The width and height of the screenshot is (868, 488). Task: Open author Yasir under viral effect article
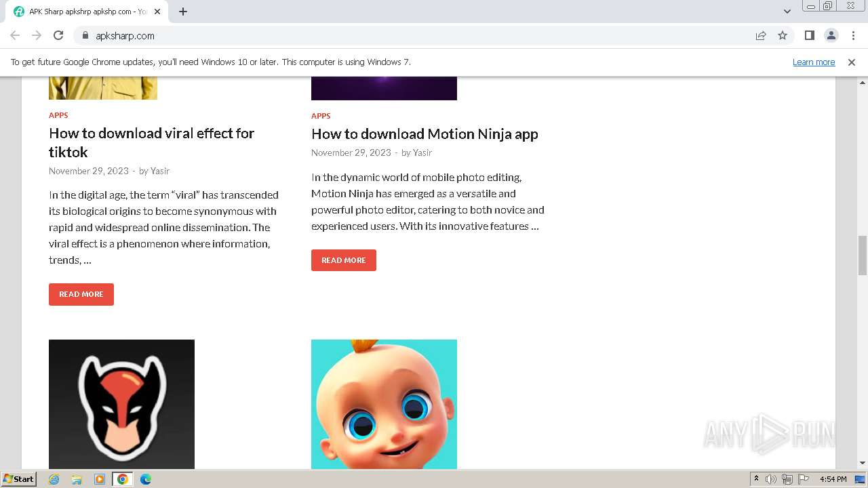tap(160, 171)
